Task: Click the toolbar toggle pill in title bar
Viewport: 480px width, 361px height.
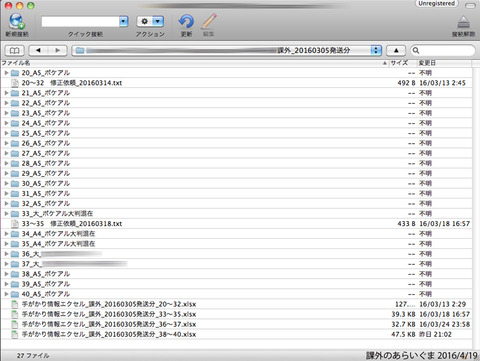Action: (x=470, y=6)
